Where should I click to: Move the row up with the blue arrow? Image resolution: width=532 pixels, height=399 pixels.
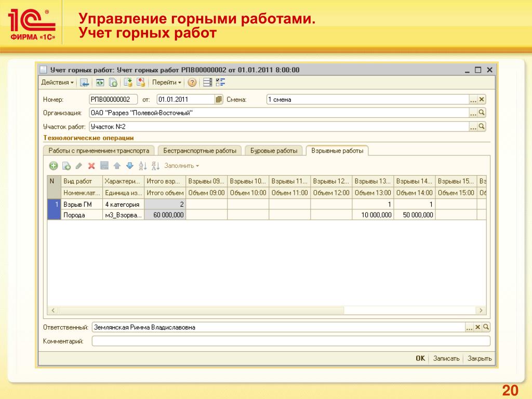click(117, 166)
